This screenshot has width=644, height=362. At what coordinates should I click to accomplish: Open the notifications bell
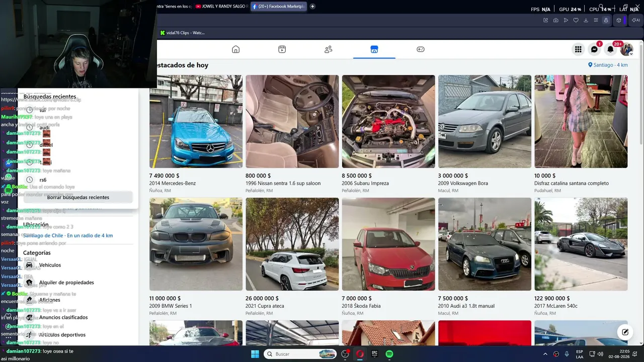(x=610, y=49)
